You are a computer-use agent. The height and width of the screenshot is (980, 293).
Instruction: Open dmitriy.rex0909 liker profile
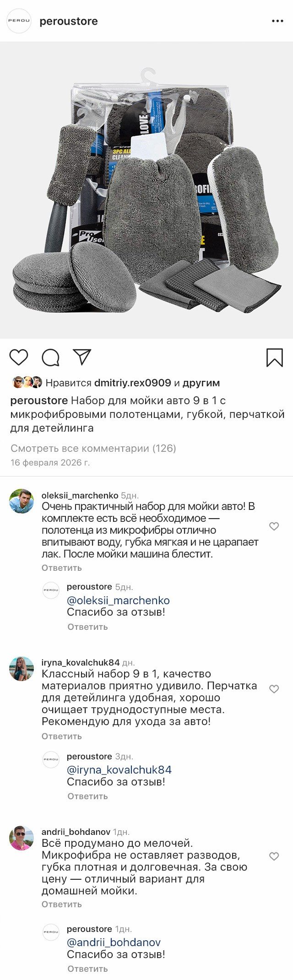coord(132,383)
